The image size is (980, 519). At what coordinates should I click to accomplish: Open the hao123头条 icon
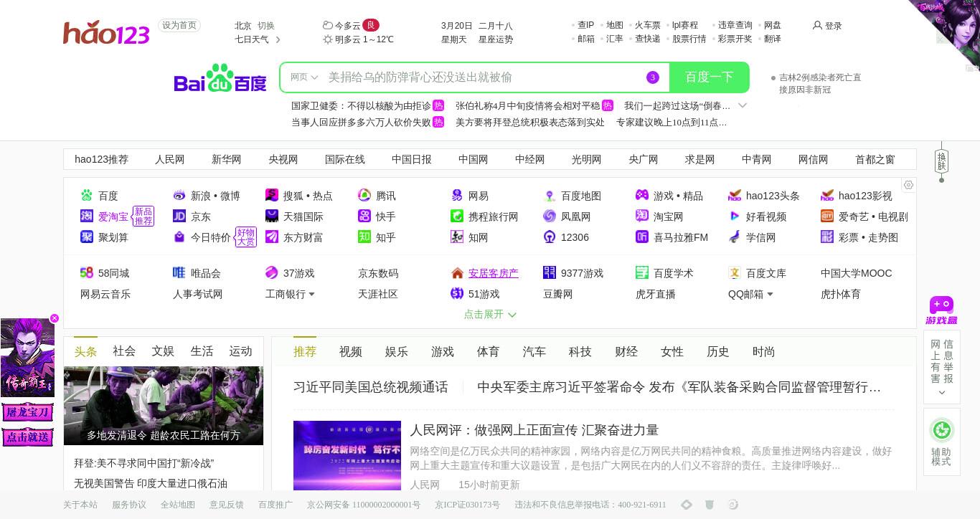(735, 196)
